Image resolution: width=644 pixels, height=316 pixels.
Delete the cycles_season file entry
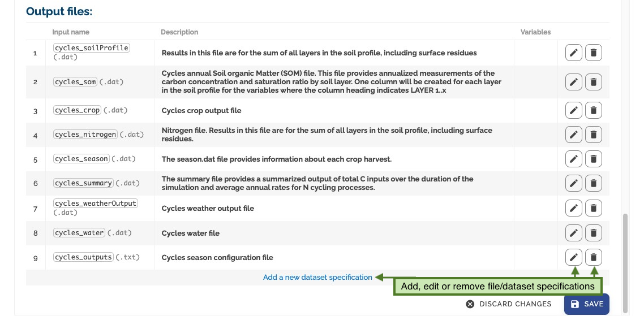(x=594, y=159)
